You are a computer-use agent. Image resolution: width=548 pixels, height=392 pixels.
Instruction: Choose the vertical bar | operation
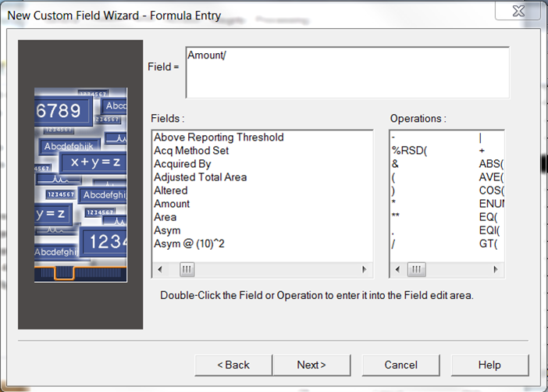pyautogui.click(x=481, y=138)
